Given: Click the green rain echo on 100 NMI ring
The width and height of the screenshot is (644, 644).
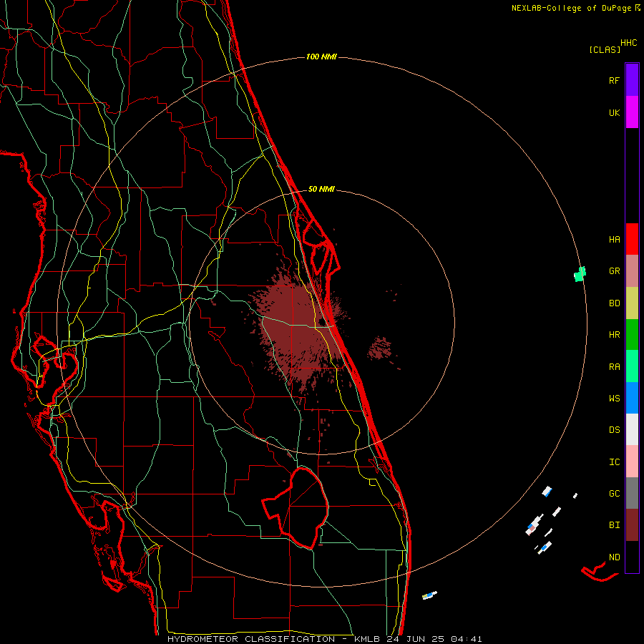Looking at the screenshot, I should click(580, 274).
